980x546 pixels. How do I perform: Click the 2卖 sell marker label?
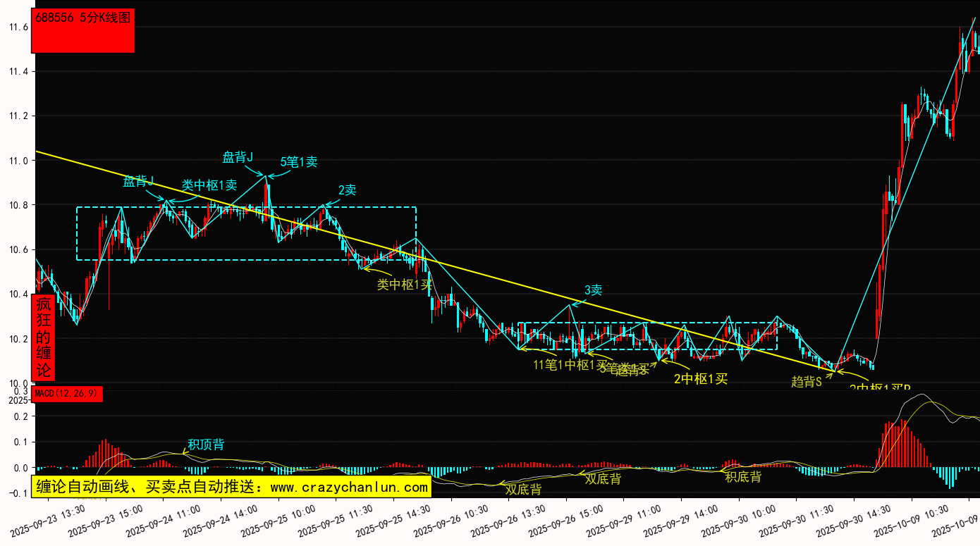click(x=347, y=190)
